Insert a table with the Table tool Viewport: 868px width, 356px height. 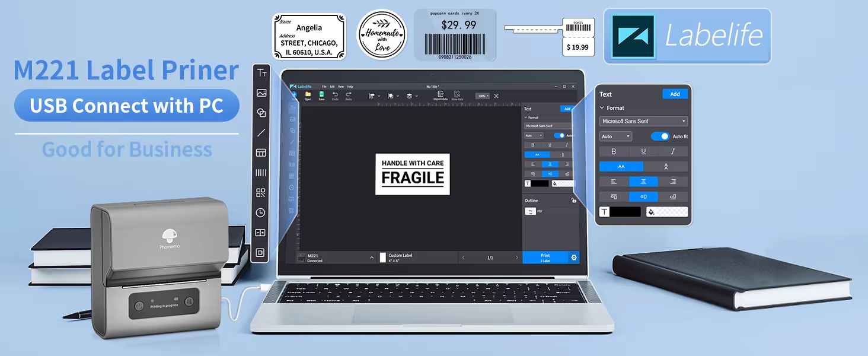pos(261,153)
